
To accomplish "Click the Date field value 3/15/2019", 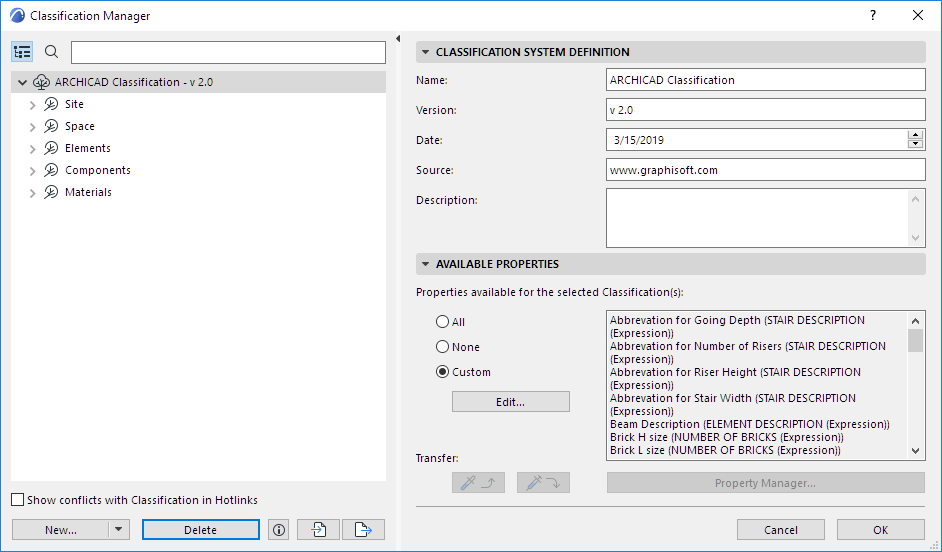I will 639,140.
